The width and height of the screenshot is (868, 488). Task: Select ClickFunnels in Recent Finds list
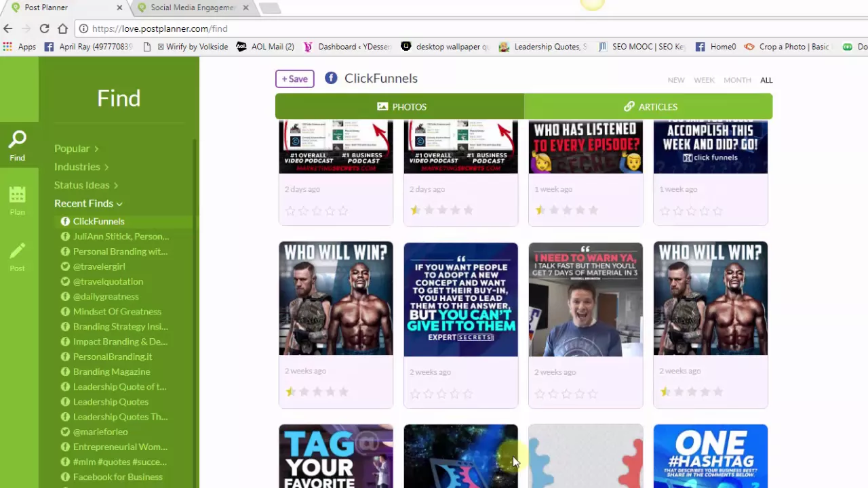(x=98, y=222)
